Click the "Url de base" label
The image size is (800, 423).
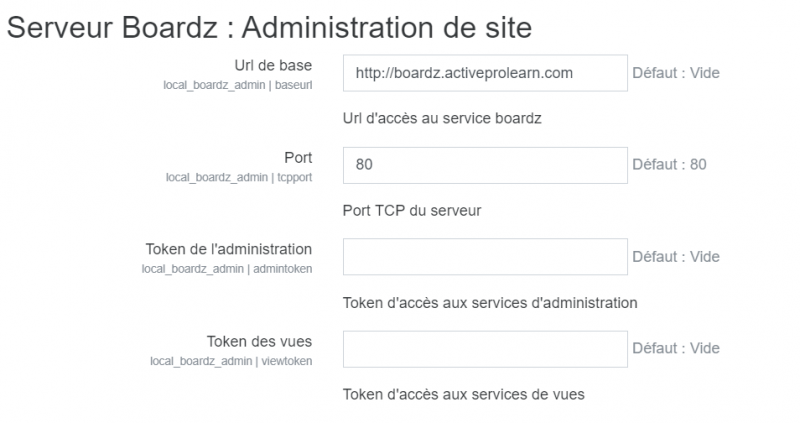click(x=274, y=66)
